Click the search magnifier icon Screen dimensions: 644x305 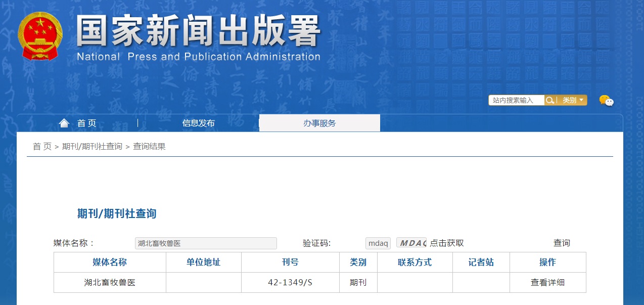coord(550,100)
